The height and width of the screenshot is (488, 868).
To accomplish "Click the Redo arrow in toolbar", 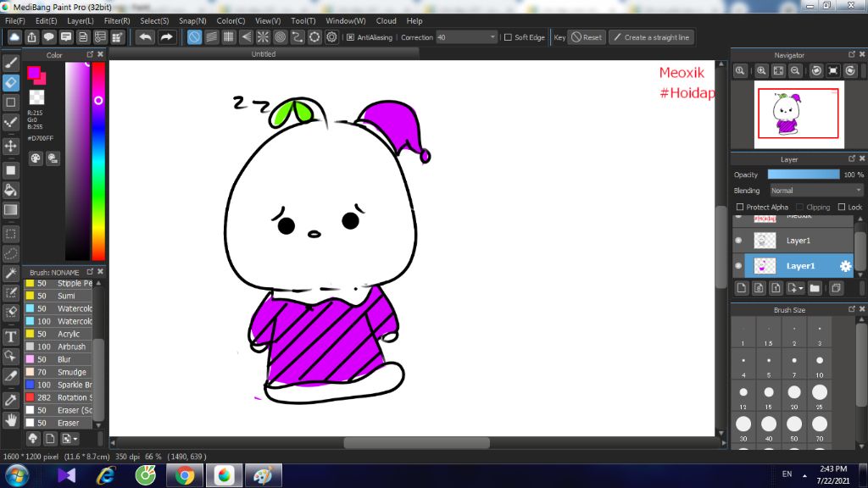I will coord(167,37).
